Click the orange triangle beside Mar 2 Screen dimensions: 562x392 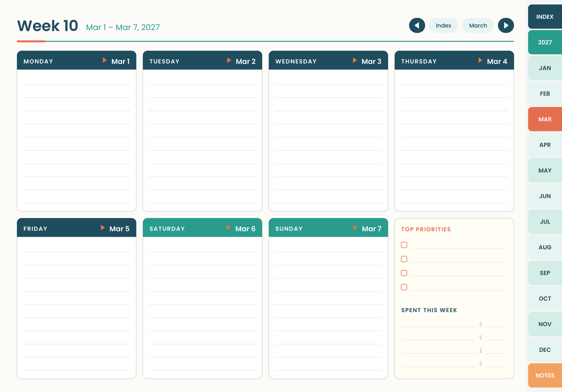[229, 60]
